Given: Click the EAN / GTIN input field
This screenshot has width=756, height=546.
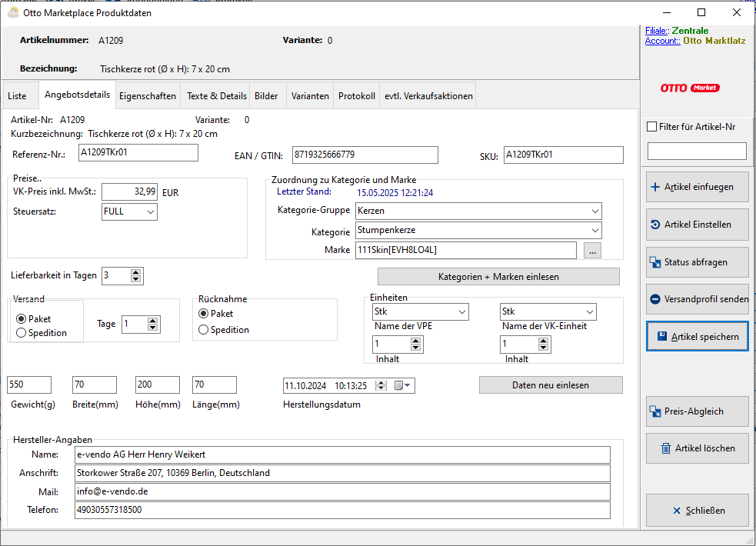Looking at the screenshot, I should click(365, 155).
